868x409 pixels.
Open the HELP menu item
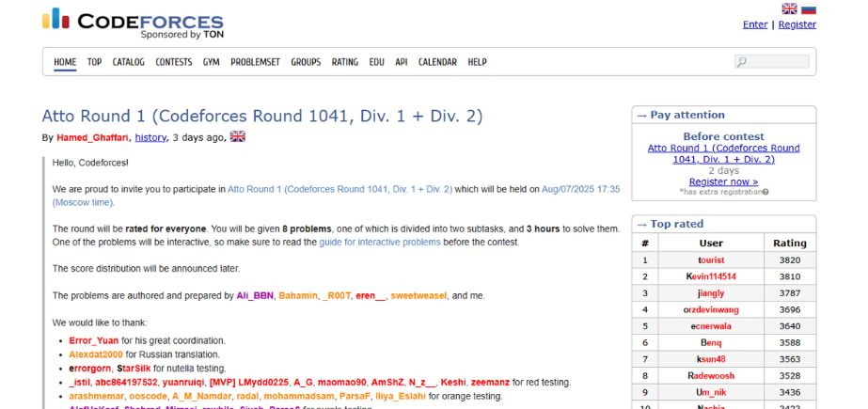pos(477,62)
